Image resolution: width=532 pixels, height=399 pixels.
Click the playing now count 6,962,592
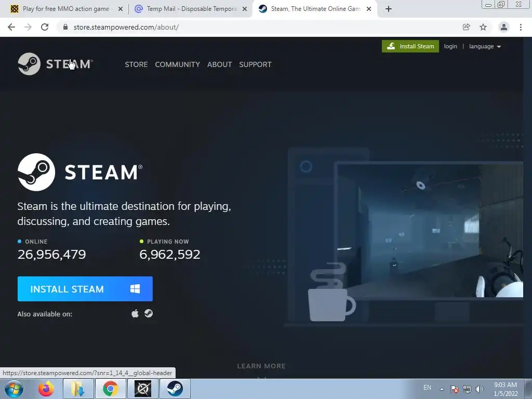(170, 255)
